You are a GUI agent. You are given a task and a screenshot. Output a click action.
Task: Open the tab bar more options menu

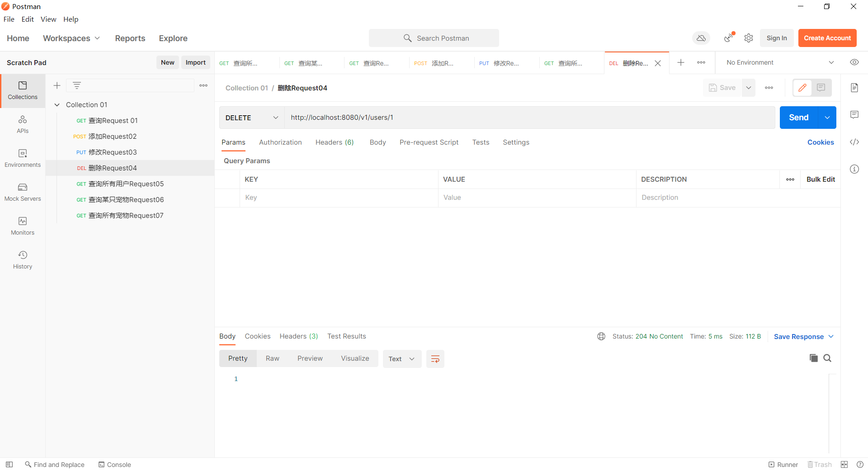click(x=701, y=62)
